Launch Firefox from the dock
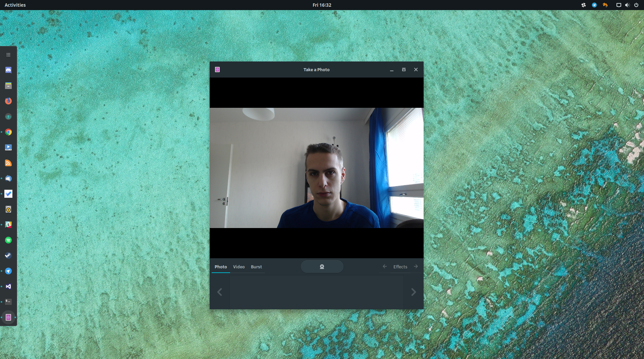This screenshot has height=359, width=644. point(8,101)
